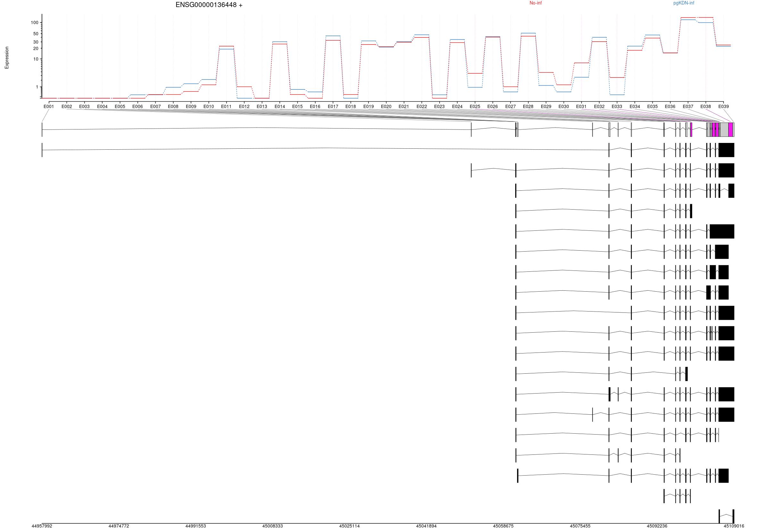Click the gene title ENSG00000136448 +
The image size is (769, 532).
[x=209, y=5]
